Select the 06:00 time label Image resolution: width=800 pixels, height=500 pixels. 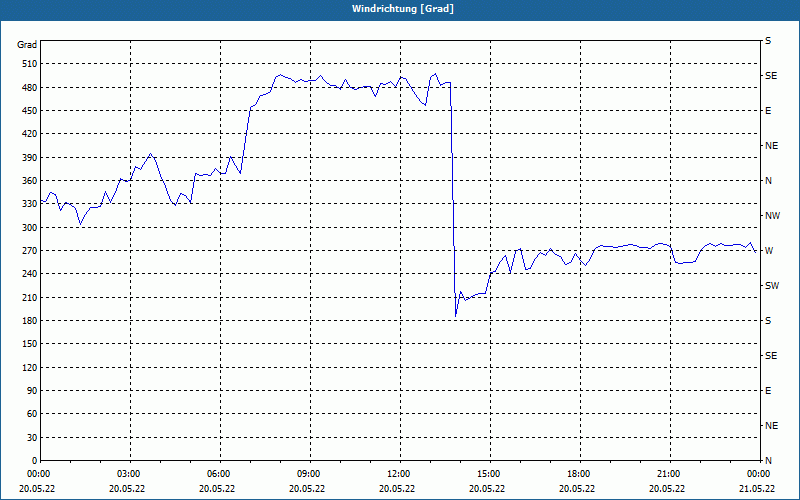(x=217, y=473)
